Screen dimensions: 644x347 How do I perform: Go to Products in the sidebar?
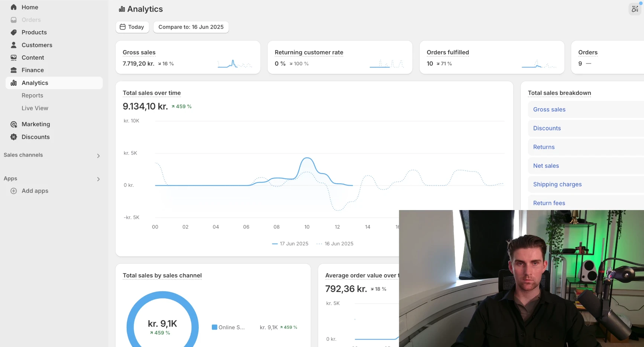click(x=34, y=32)
